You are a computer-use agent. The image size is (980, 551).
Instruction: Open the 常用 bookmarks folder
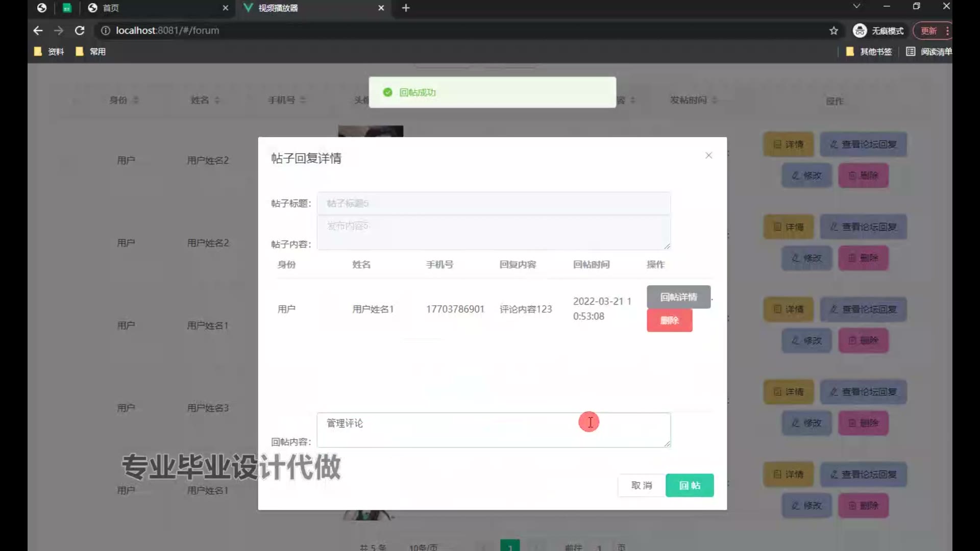(x=91, y=52)
